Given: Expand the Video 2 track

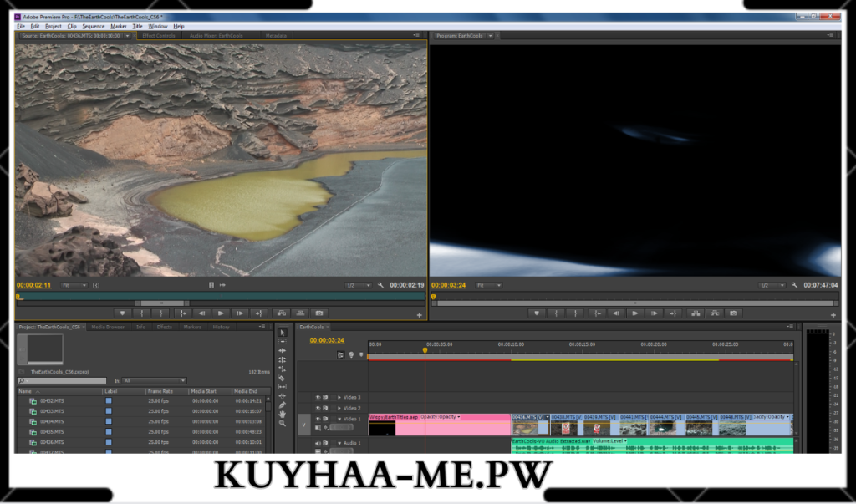Looking at the screenshot, I should (x=339, y=408).
